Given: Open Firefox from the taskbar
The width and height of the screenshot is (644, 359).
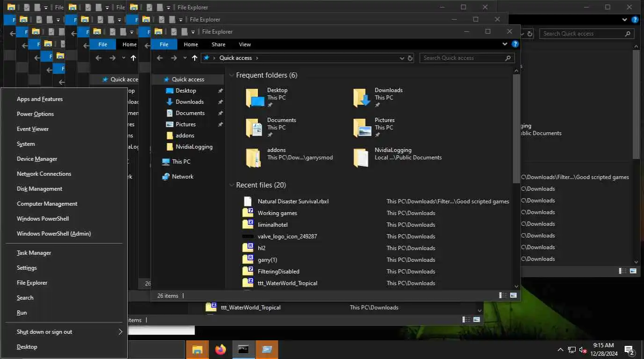Looking at the screenshot, I should point(220,349).
